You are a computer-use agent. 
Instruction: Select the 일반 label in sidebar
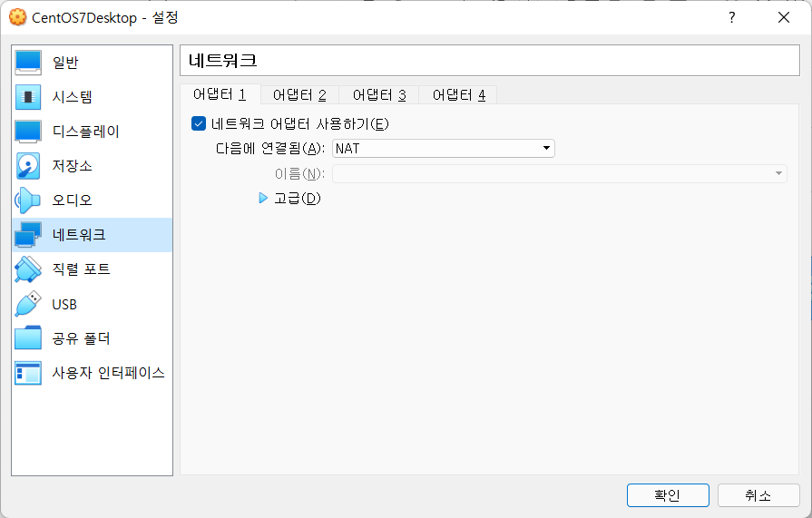tap(65, 63)
